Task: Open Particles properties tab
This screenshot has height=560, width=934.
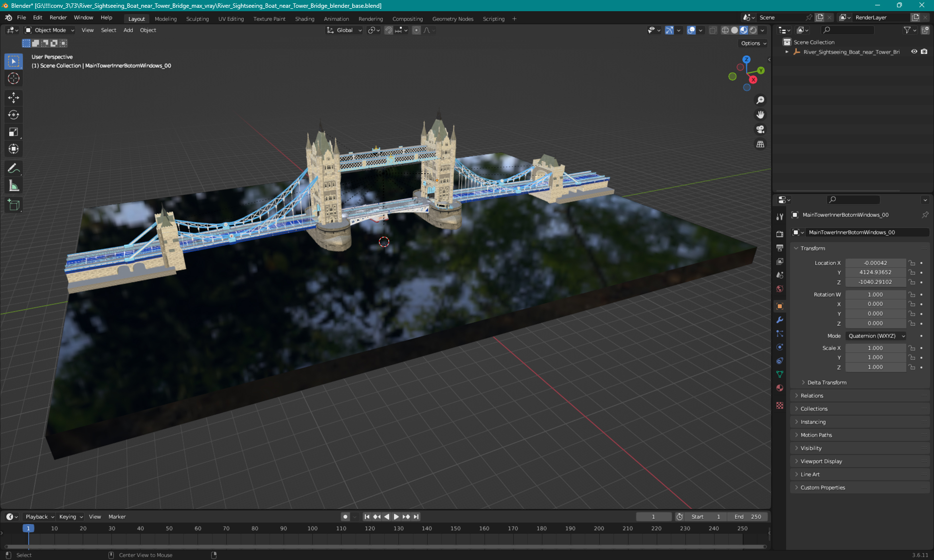Action: [x=780, y=333]
